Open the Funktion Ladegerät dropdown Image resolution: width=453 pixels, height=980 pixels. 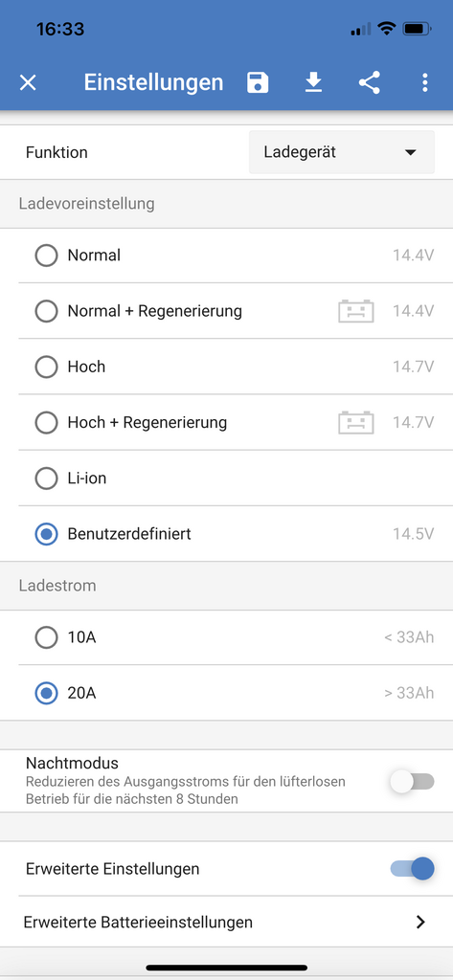(342, 152)
